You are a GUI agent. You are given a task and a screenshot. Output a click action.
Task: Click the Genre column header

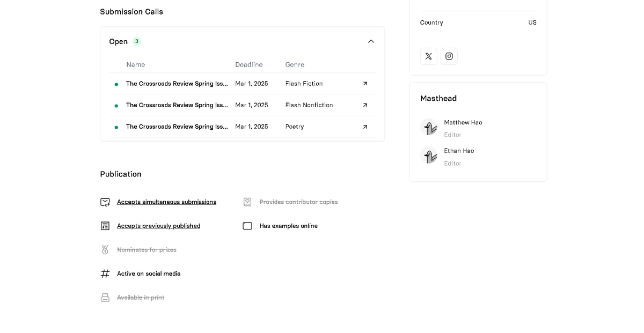(x=295, y=64)
